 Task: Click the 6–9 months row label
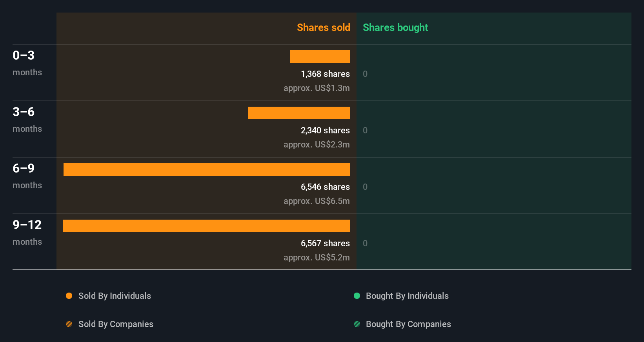(27, 176)
